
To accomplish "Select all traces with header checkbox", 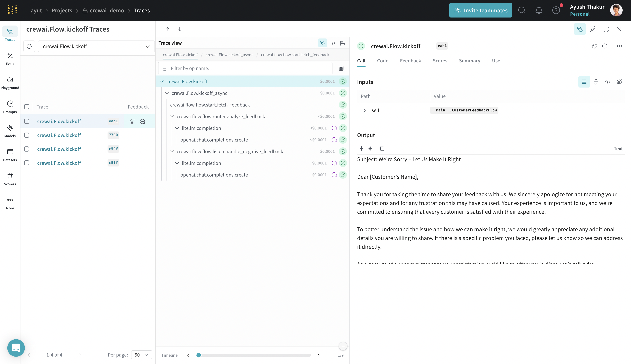I will pyautogui.click(x=26, y=107).
